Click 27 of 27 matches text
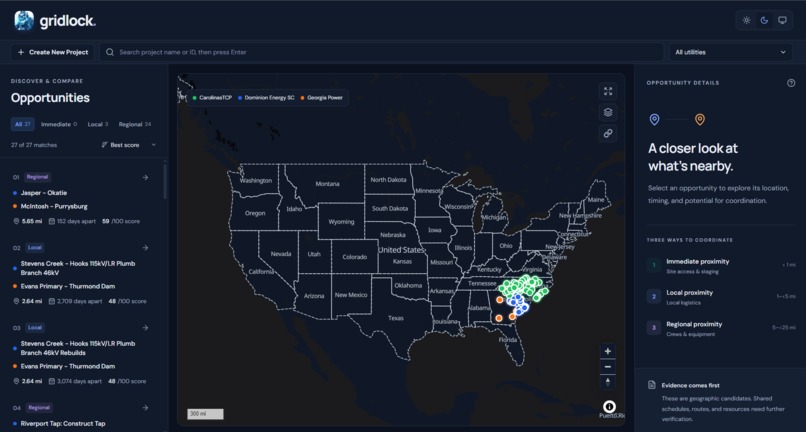This screenshot has height=432, width=806. pos(34,145)
